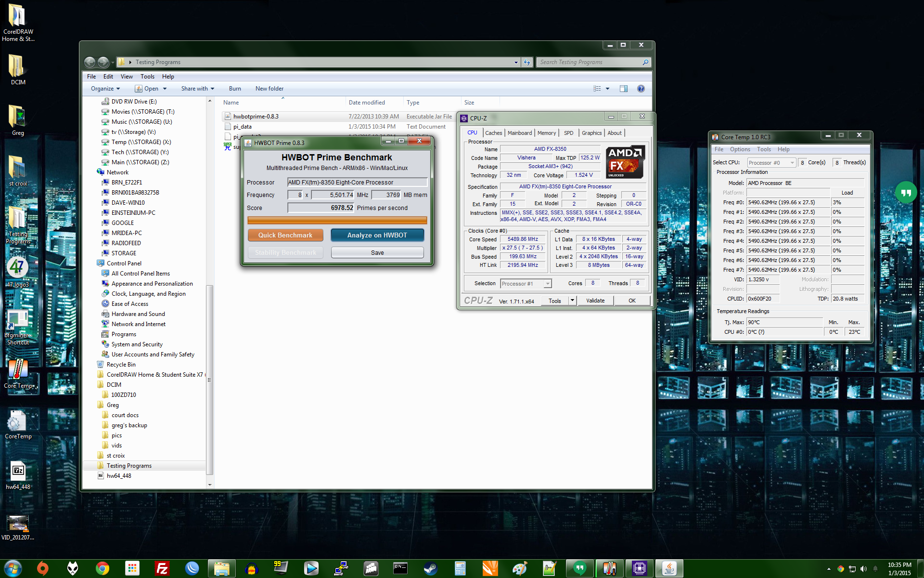Open Google Chrome from the taskbar
Image resolution: width=924 pixels, height=578 pixels.
click(x=102, y=569)
